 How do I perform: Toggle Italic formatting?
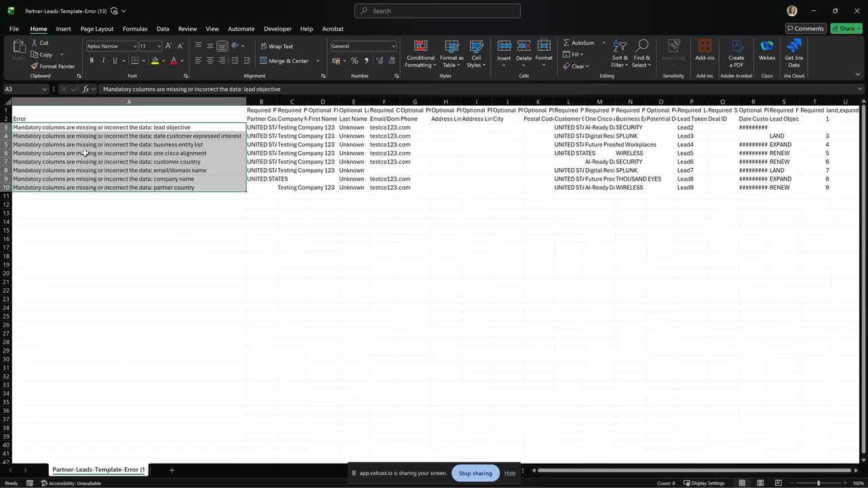pyautogui.click(x=103, y=60)
